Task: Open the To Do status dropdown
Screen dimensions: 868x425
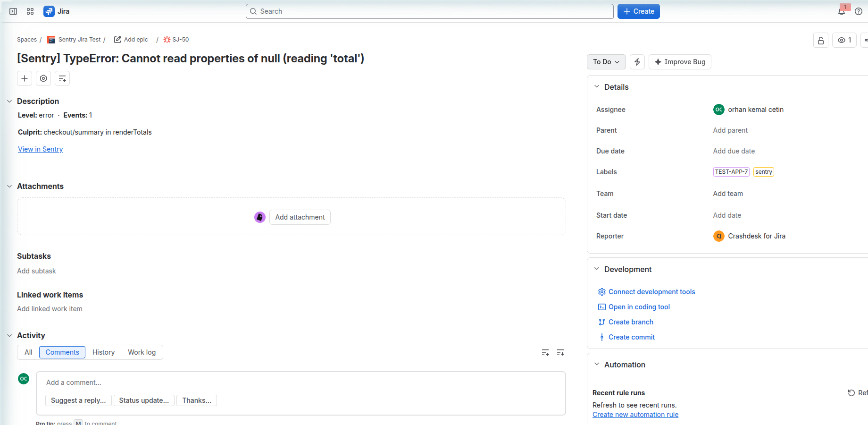Action: 606,62
